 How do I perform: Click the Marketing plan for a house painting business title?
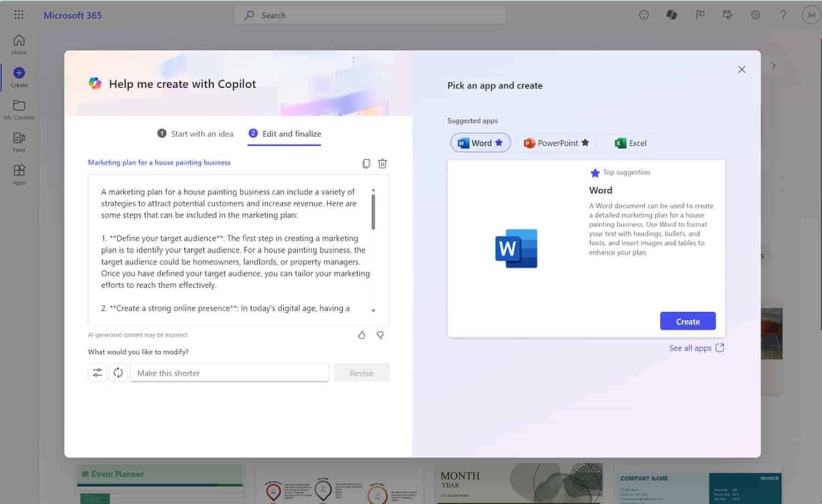coord(159,162)
